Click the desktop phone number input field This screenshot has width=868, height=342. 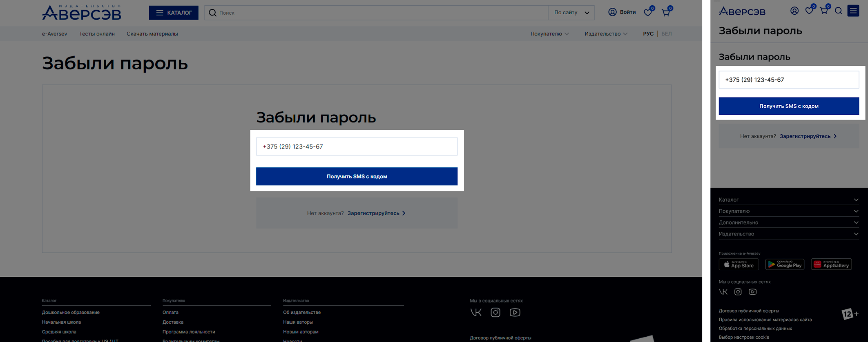(x=357, y=147)
